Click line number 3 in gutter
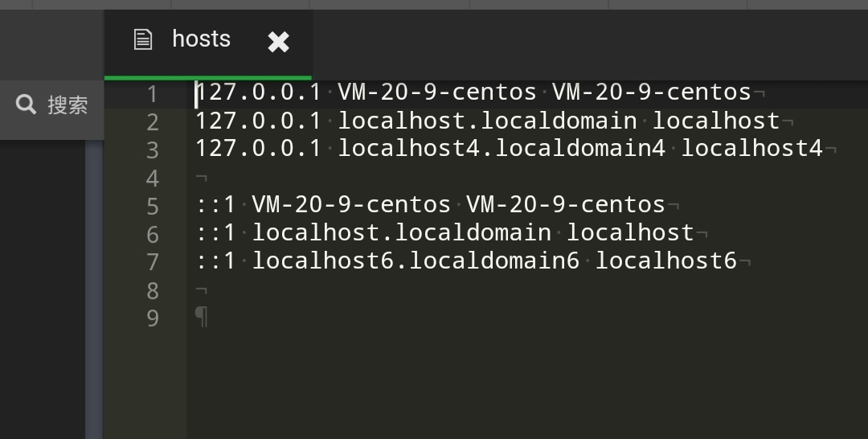Image resolution: width=868 pixels, height=439 pixels. [x=152, y=150]
